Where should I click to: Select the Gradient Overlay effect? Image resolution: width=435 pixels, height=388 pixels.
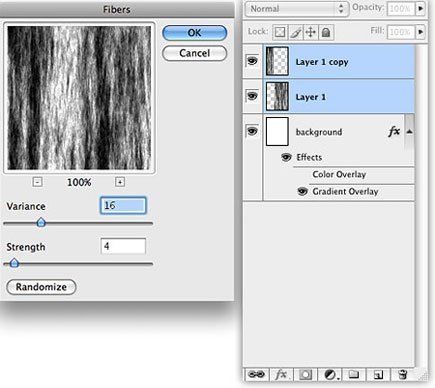click(345, 192)
